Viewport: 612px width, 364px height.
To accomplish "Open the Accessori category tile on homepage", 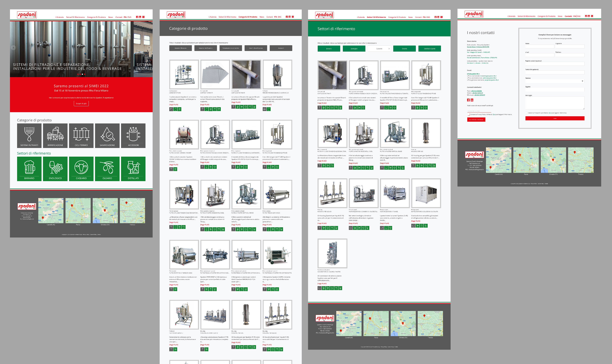I will click(133, 136).
